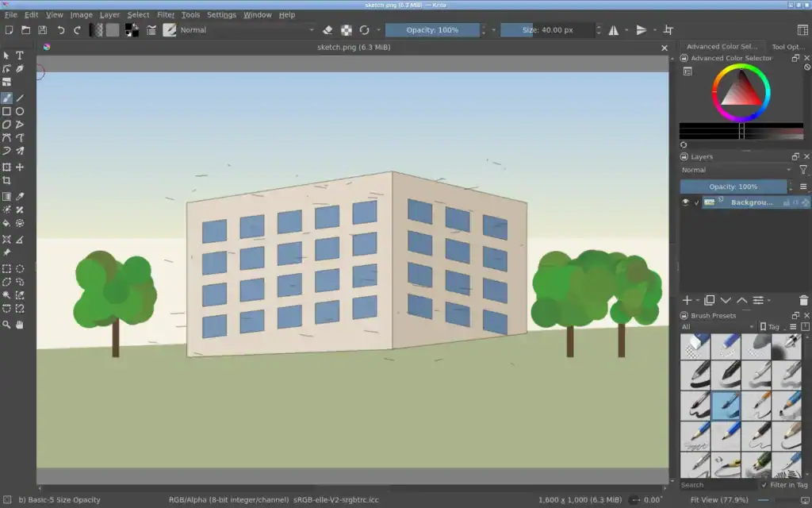Select the Ellipse shape tool

click(x=20, y=111)
